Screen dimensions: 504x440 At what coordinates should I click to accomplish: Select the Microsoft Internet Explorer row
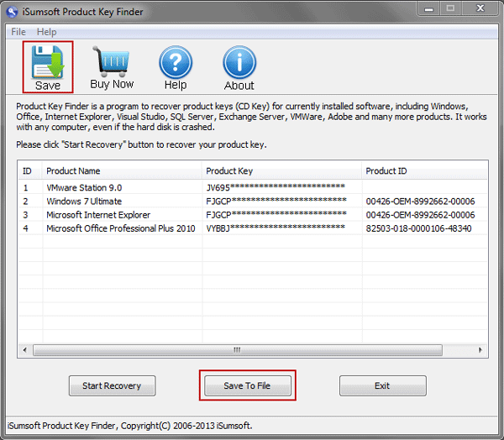253,215
